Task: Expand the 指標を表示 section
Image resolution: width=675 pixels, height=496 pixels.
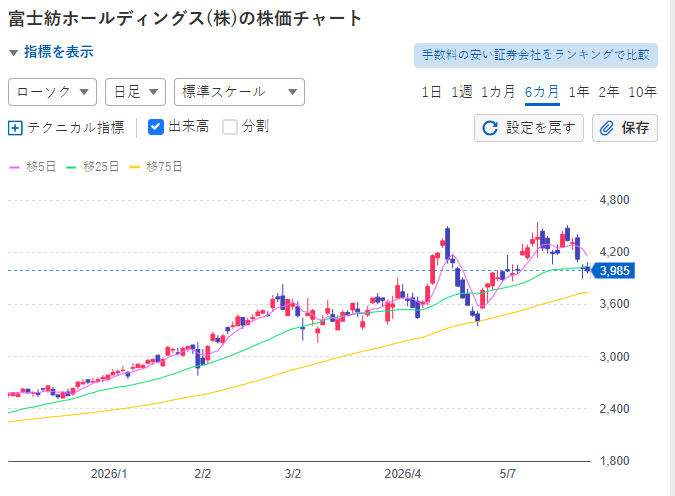Action: [51, 52]
